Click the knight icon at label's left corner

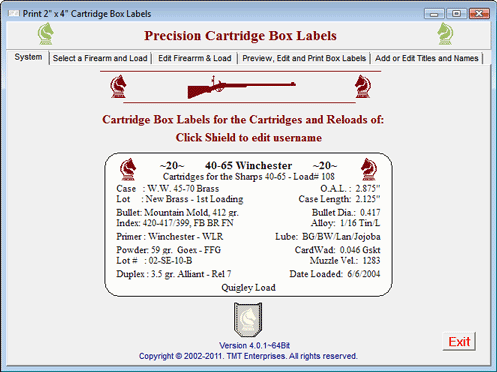click(x=128, y=169)
